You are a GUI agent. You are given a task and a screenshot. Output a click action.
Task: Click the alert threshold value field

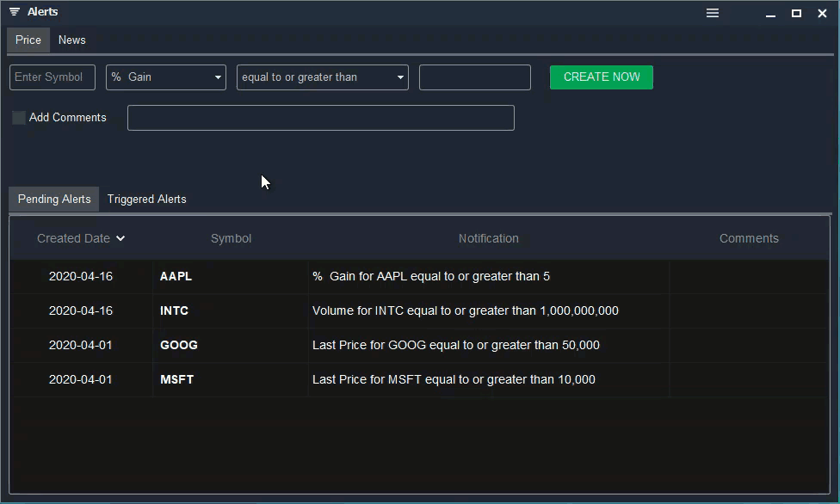point(474,77)
